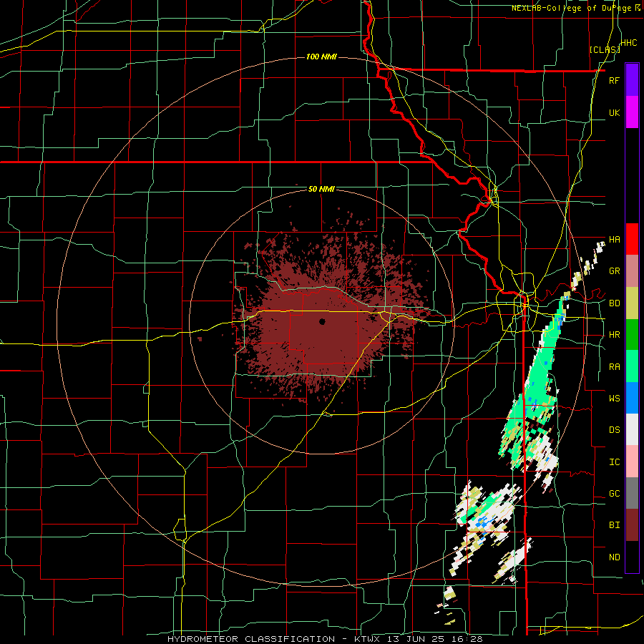The height and width of the screenshot is (644, 644).
Task: Click the 'ND' legend label
Action: tap(614, 557)
